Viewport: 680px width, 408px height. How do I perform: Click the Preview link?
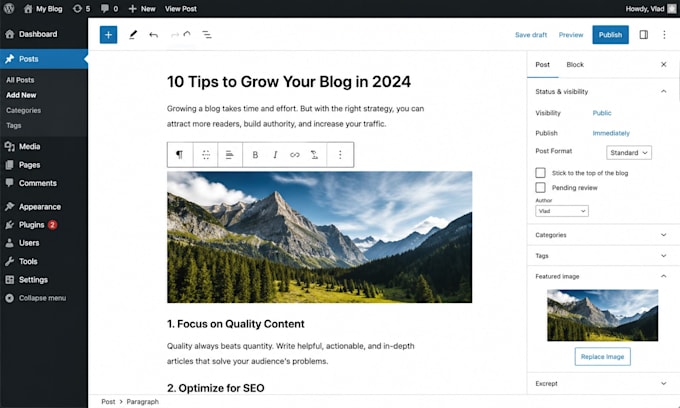pos(571,35)
